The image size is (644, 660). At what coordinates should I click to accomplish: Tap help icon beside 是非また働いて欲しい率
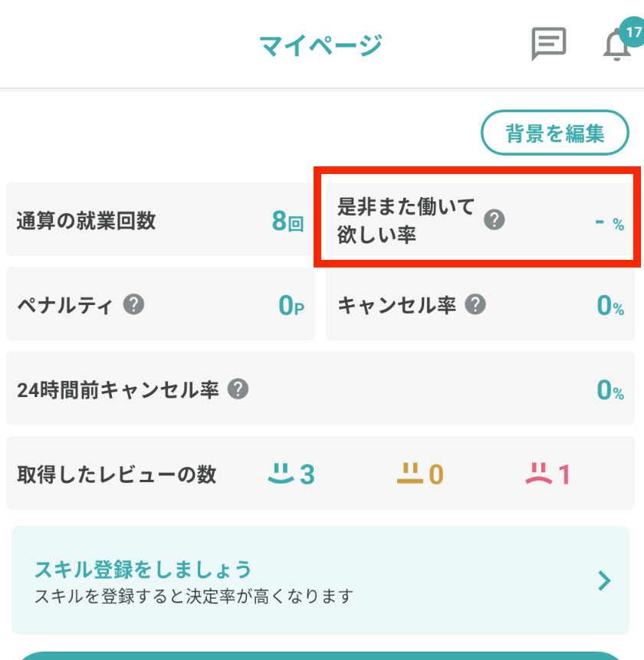pyautogui.click(x=495, y=221)
